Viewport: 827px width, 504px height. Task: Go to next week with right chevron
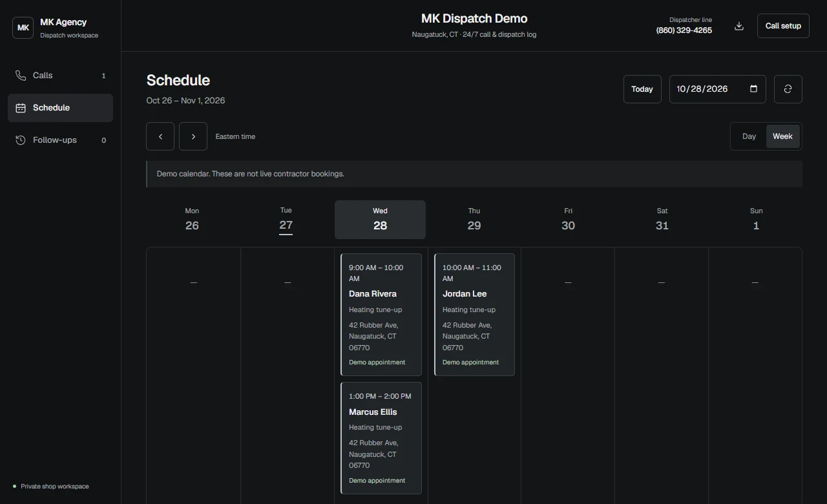(193, 136)
